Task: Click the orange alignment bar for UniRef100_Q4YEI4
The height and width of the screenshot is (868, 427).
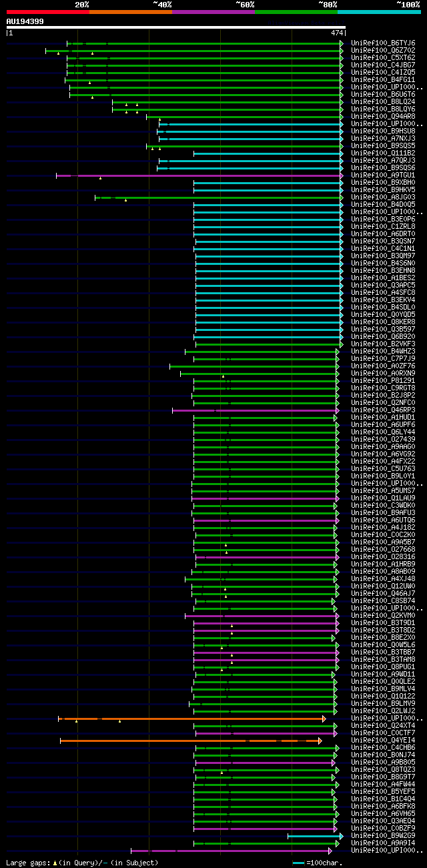Action: (191, 741)
